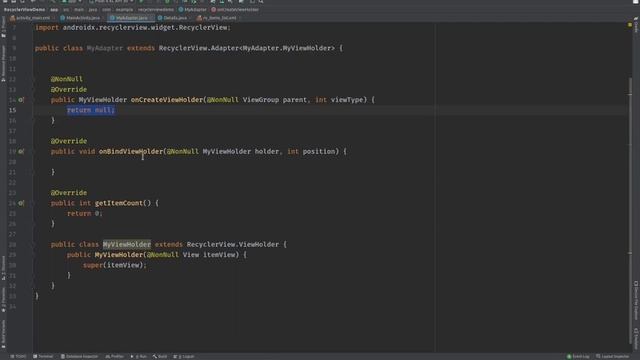This screenshot has width=640, height=360.
Task: Open the Run tool window
Action: click(x=139, y=356)
